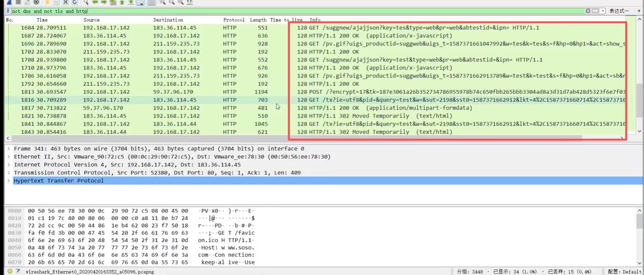Open the 表达式 expression builder
Image resolution: width=644 pixels, height=275 pixels.
[x=619, y=11]
